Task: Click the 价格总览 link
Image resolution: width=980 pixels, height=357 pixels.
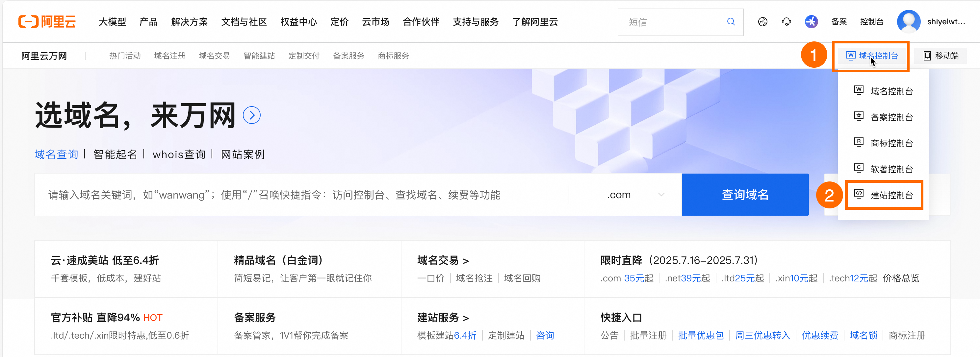Action: coord(901,278)
